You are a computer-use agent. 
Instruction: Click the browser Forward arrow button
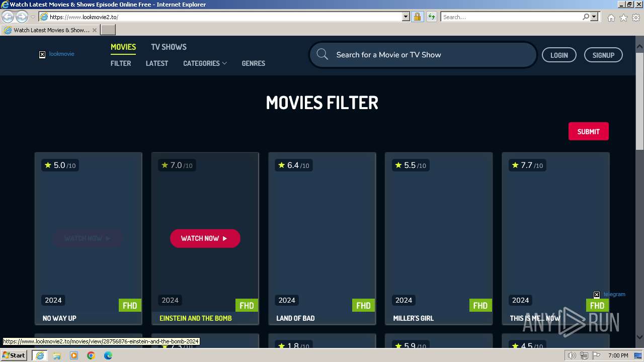(22, 17)
